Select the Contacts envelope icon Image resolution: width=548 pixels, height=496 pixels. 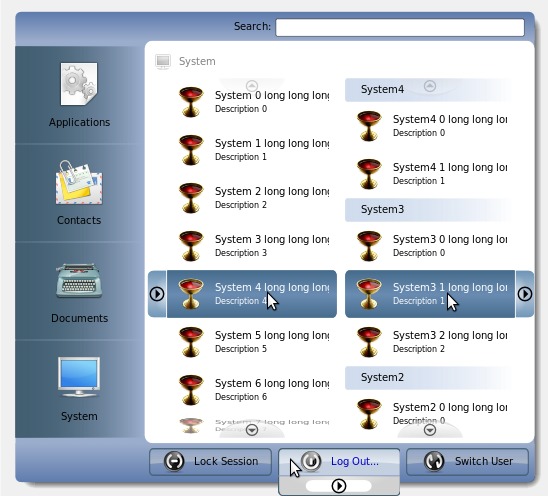click(x=79, y=182)
